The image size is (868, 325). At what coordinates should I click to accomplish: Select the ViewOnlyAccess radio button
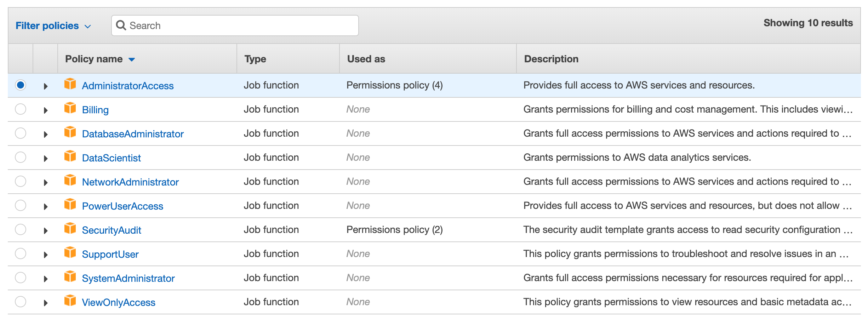click(x=21, y=302)
